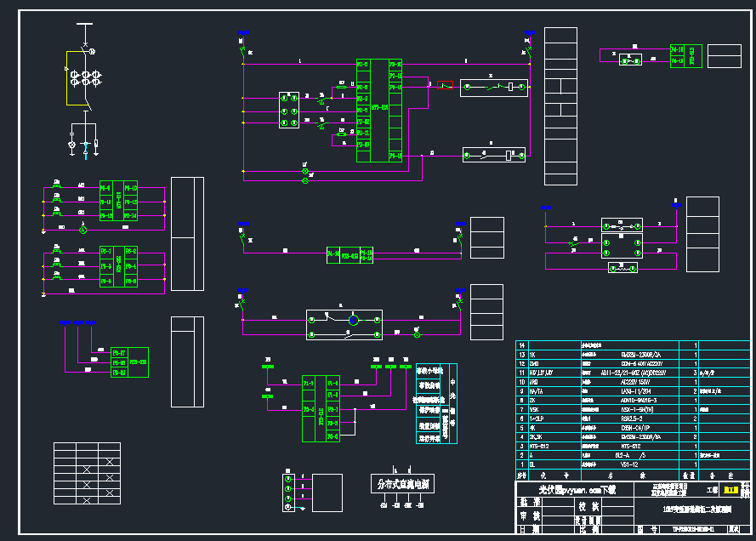Image resolution: width=756 pixels, height=541 pixels.
Task: Select the 分布式直流电源 box
Action: coord(401,485)
